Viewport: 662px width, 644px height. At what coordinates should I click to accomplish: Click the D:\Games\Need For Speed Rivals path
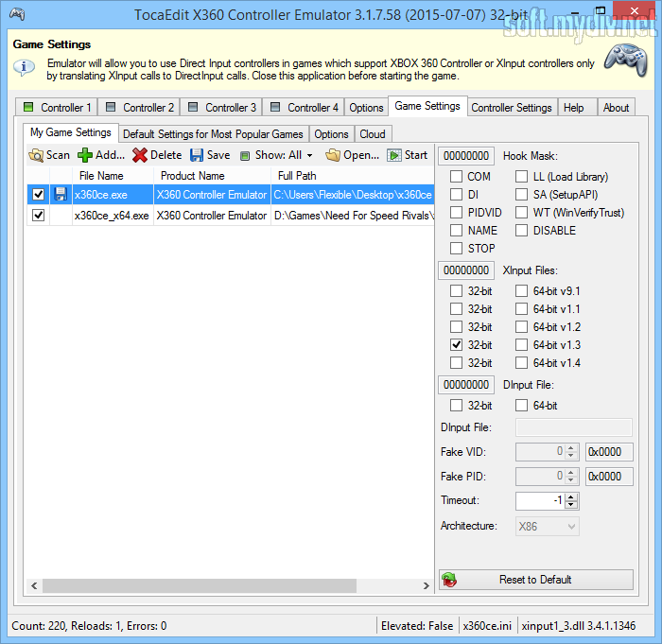click(354, 216)
